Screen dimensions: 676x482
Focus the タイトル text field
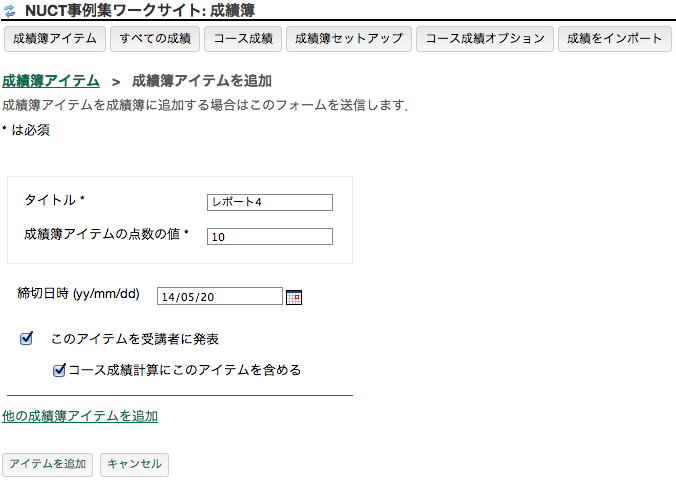270,202
